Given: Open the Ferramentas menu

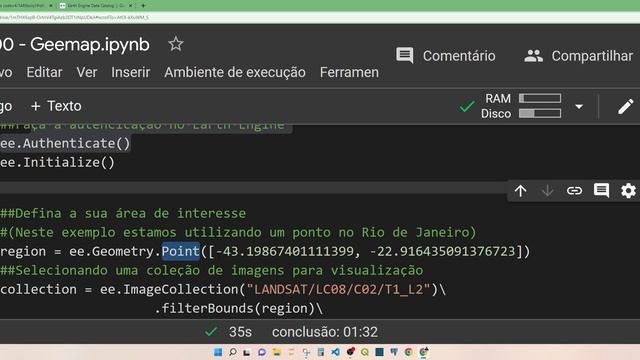Looking at the screenshot, I should pos(349,72).
